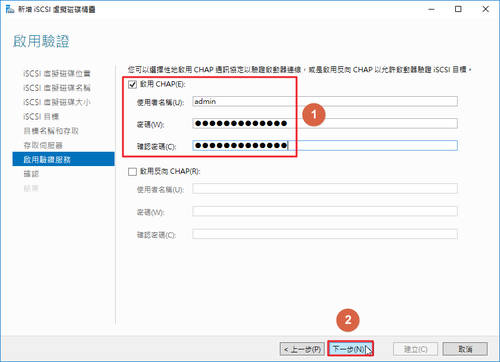Open the iSCSI 虛擬磁碟位置 step
Image resolution: width=500 pixels, height=362 pixels.
pos(57,73)
